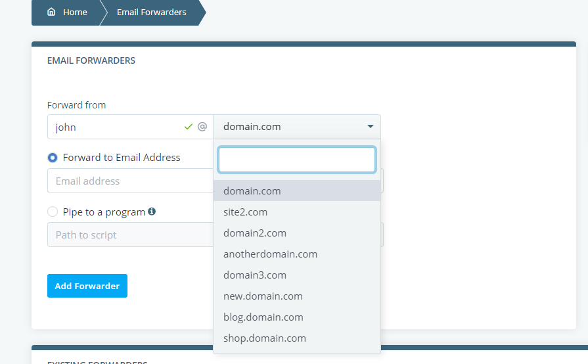
Task: Click the info icon next to Pipe to a program
Action: click(152, 212)
